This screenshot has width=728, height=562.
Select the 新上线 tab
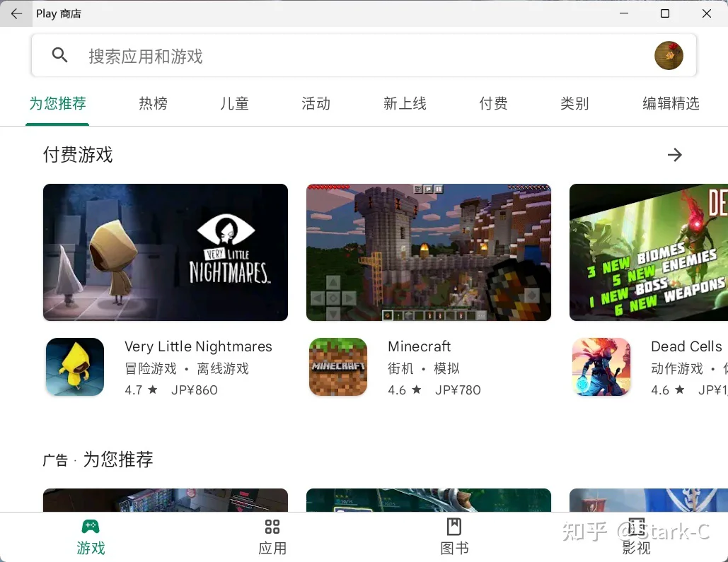(x=405, y=103)
